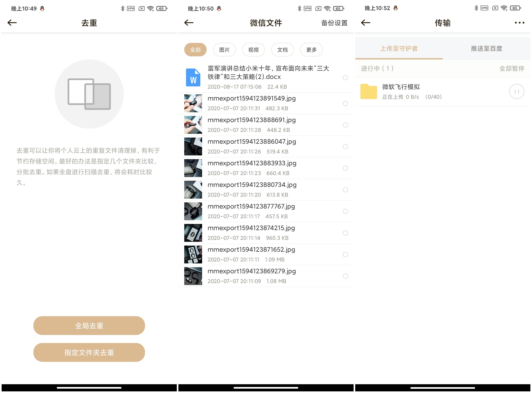
Task: Select mmexport1594123869279.jpg radio button
Action: pyautogui.click(x=345, y=276)
